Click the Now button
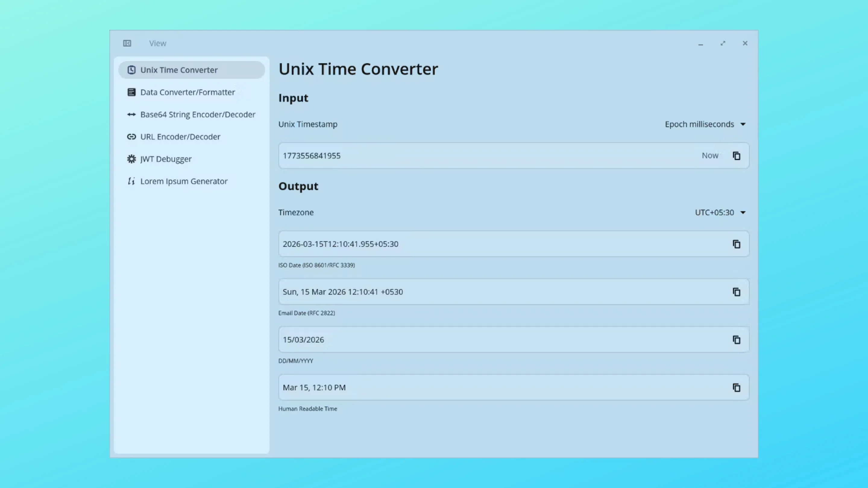This screenshot has height=488, width=868. click(710, 155)
